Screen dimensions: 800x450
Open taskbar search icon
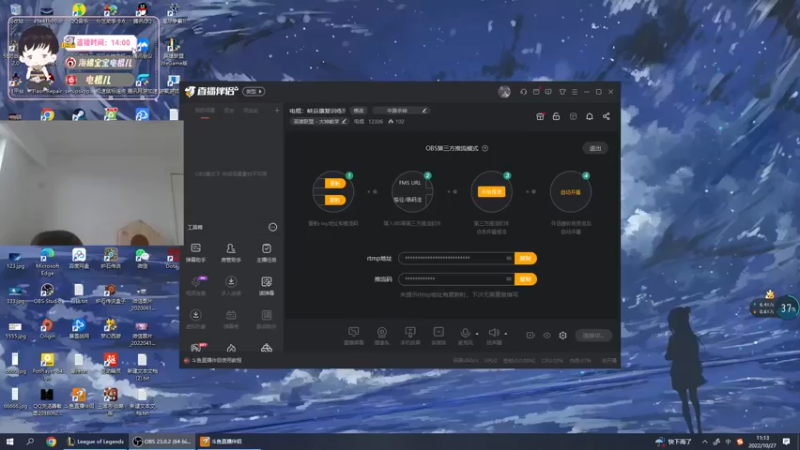pos(30,441)
